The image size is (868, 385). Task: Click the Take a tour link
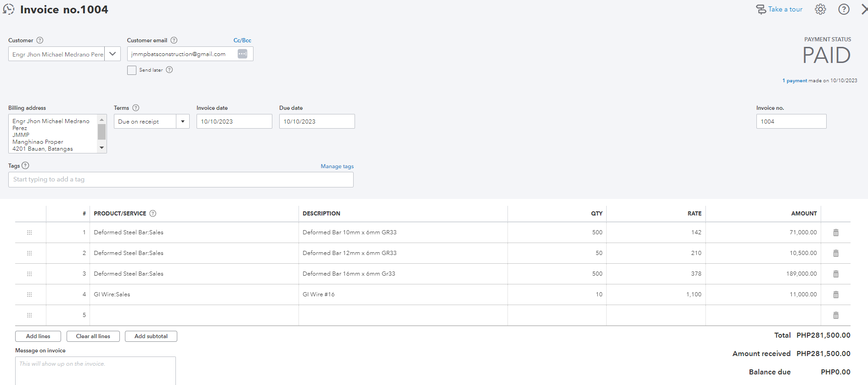coord(780,9)
